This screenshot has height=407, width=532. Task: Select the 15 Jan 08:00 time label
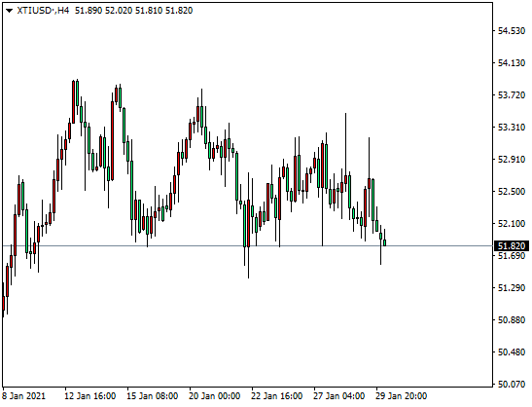point(153,396)
